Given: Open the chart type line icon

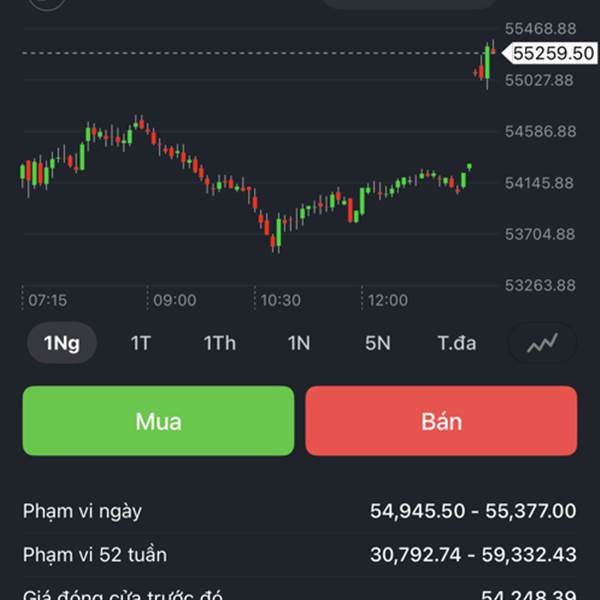Looking at the screenshot, I should [543, 343].
